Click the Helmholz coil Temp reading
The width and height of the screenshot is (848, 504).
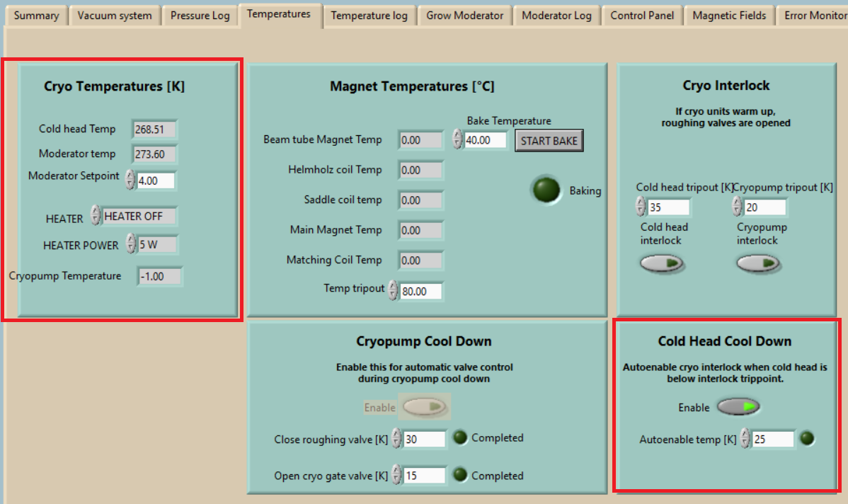pos(420,171)
